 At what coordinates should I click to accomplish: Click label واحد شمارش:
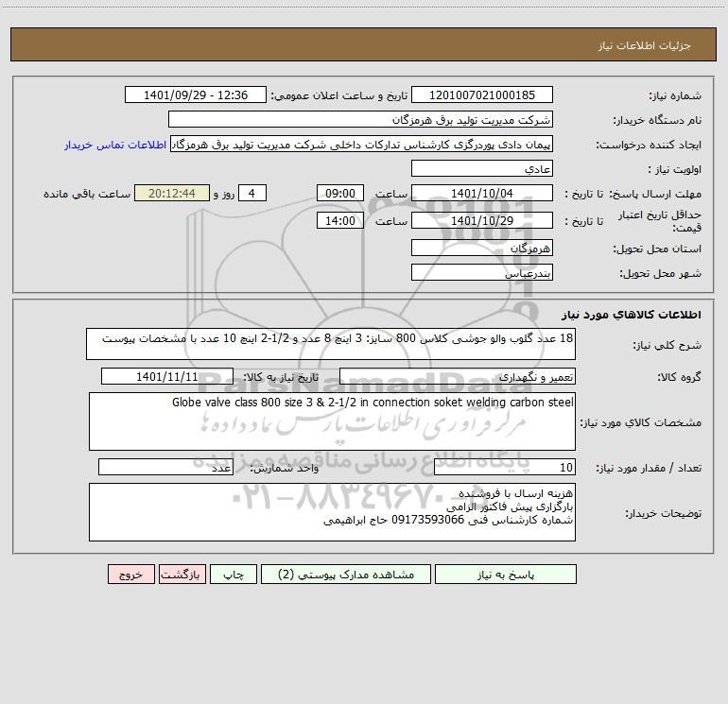point(285,468)
